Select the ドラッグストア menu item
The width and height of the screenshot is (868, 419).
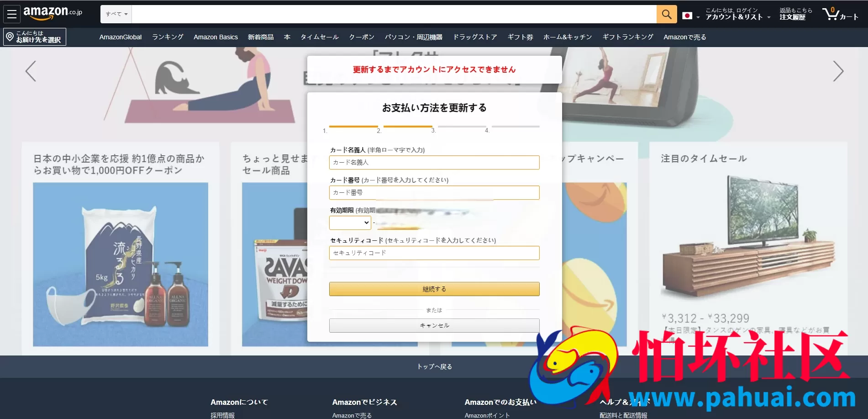click(x=475, y=37)
